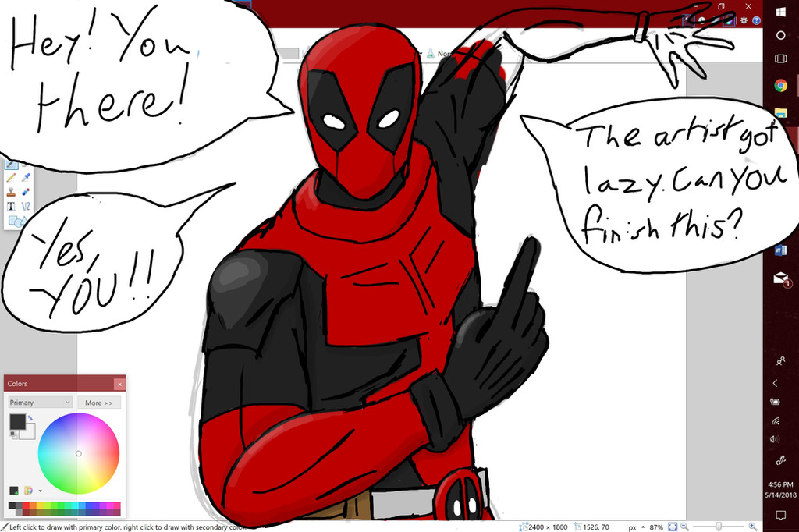Select the Recolor tool

point(26,192)
